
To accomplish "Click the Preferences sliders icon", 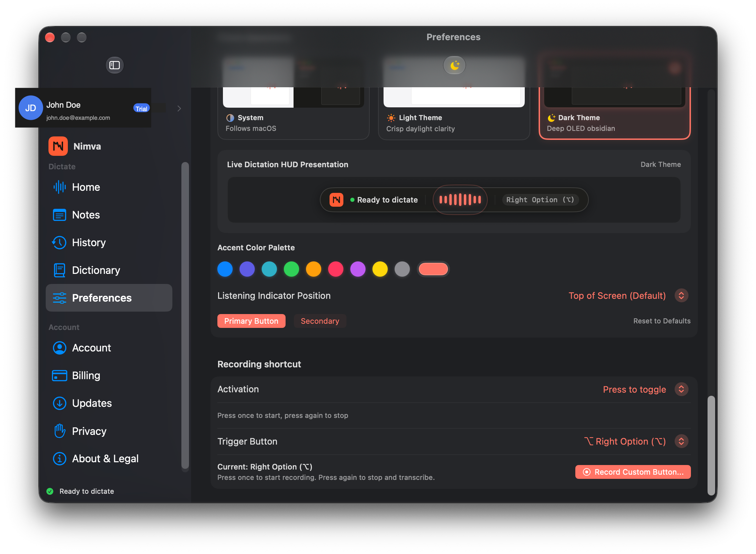I will point(60,298).
